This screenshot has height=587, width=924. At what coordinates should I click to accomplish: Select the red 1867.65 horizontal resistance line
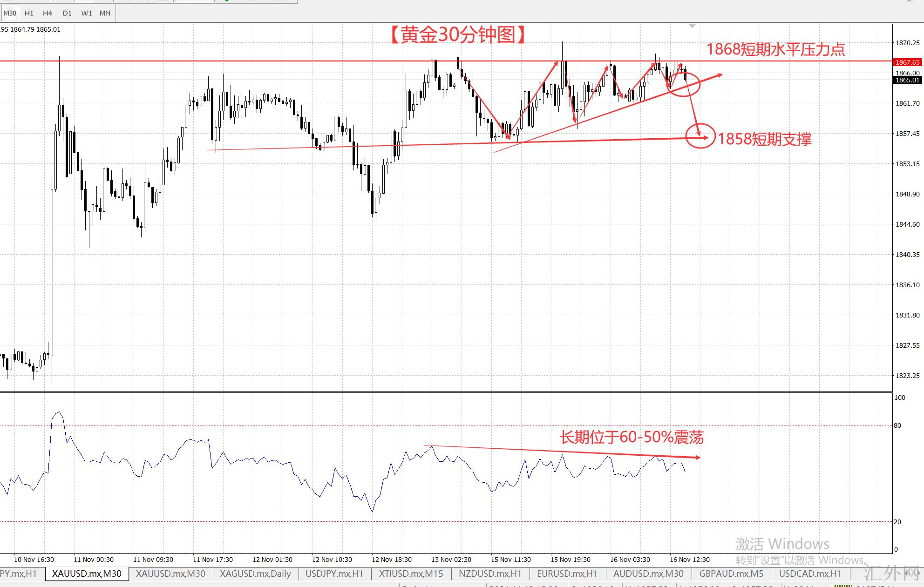tap(279, 61)
